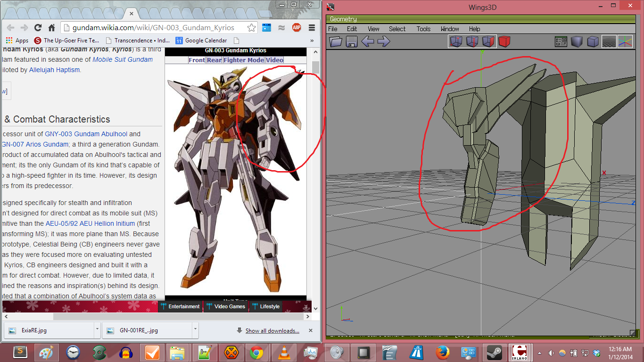
Task: Open VLC media player from taskbar
Action: click(x=283, y=353)
